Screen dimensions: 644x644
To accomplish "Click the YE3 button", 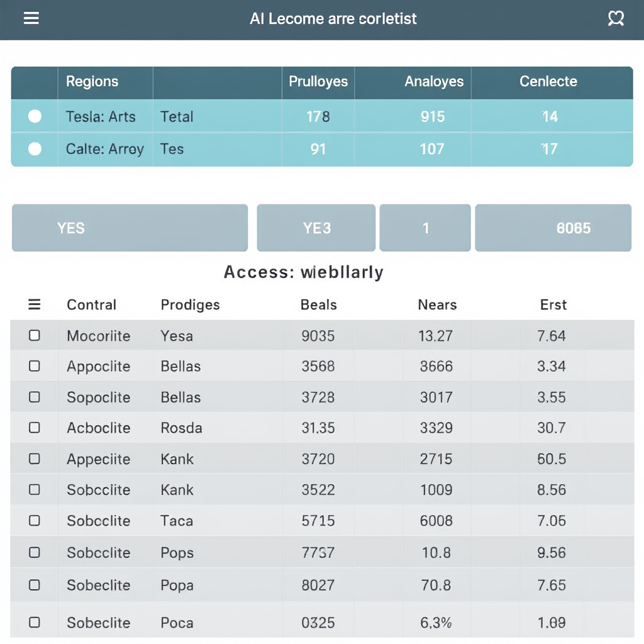I will tap(316, 228).
